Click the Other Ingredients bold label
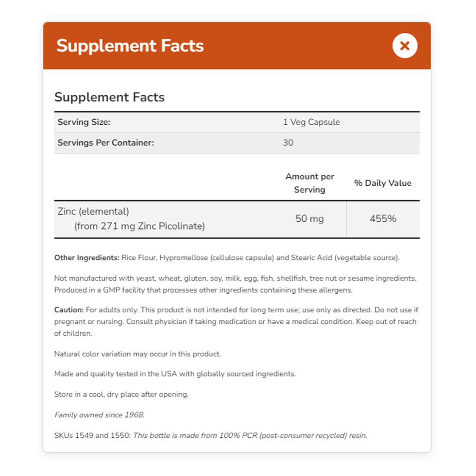This screenshot has width=476, height=476. [x=87, y=258]
